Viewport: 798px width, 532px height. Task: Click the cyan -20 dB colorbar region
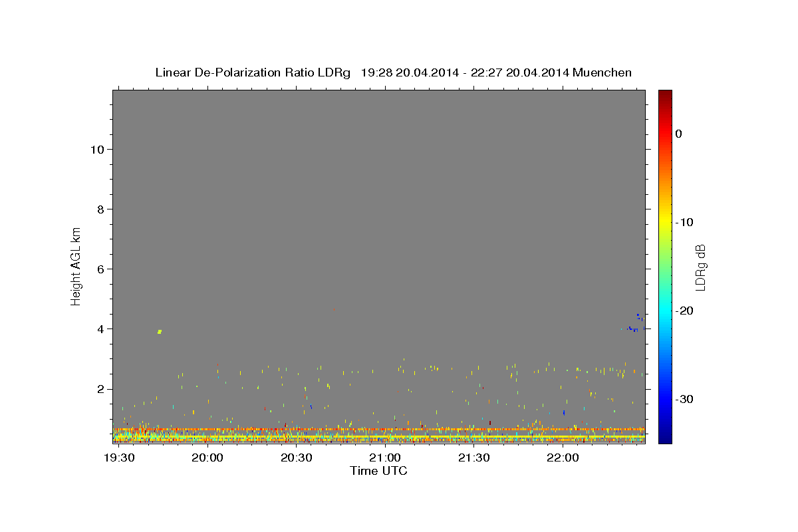pos(665,311)
